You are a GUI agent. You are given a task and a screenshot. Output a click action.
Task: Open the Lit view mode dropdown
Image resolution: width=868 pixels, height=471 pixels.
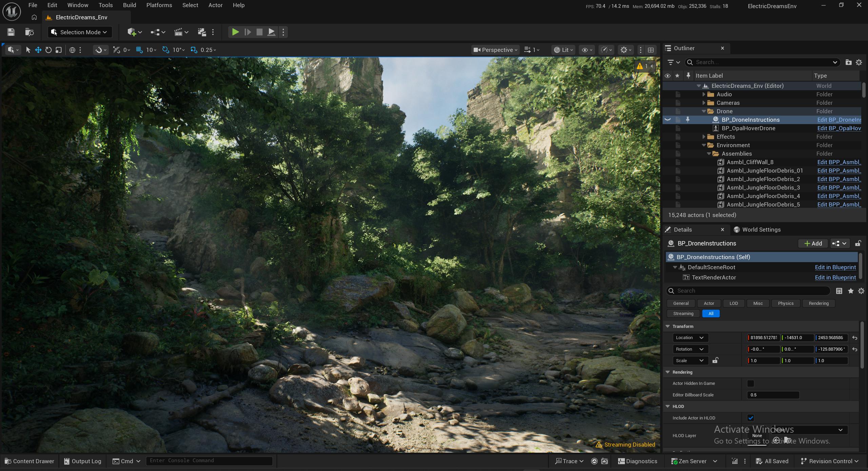point(563,50)
